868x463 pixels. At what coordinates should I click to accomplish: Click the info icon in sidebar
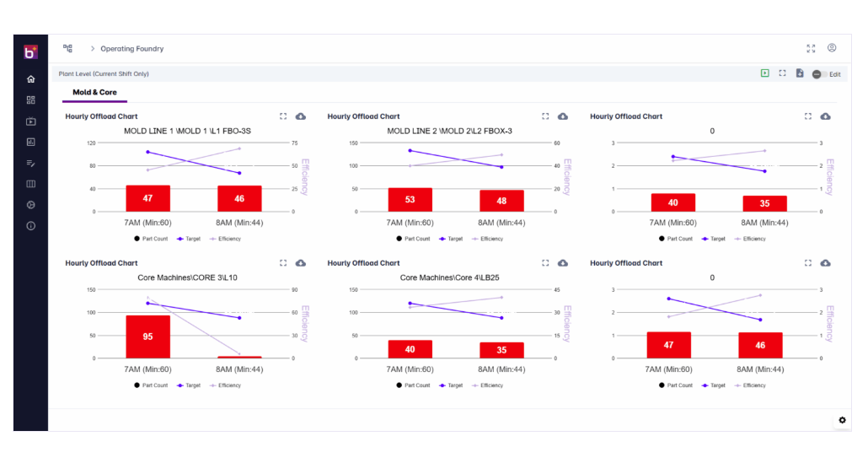[x=31, y=226]
